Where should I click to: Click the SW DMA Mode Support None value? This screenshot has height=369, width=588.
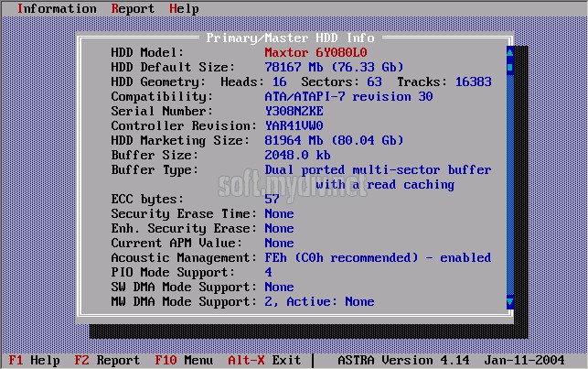[x=279, y=287]
